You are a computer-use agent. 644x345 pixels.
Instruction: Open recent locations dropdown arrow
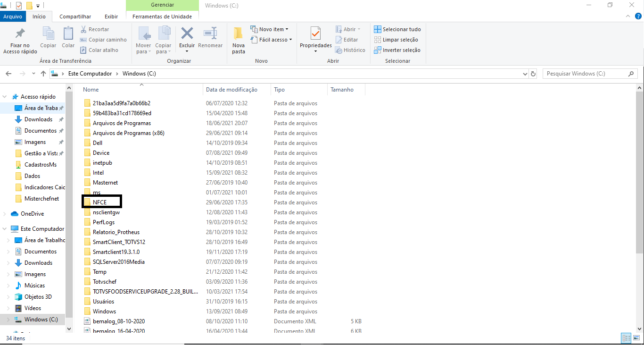(x=33, y=74)
